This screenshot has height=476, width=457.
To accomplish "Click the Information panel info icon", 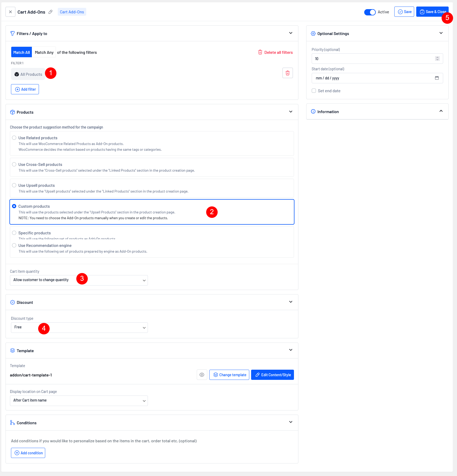I will pos(313,112).
